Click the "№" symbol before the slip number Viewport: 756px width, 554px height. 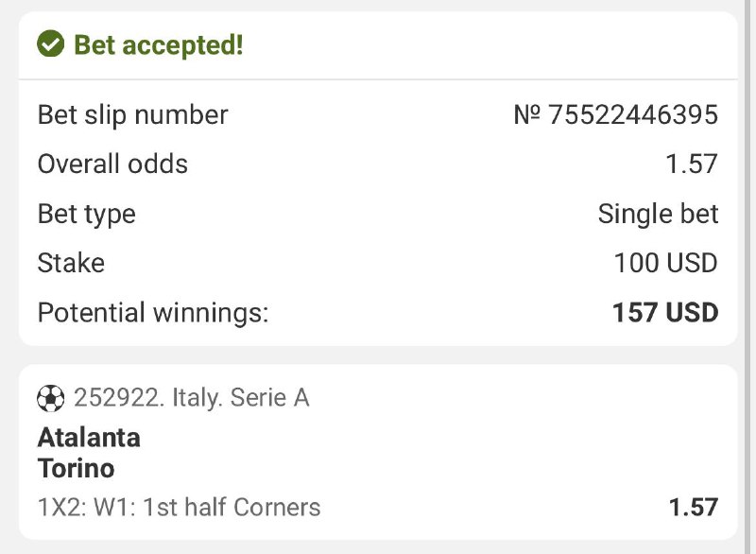tap(526, 115)
